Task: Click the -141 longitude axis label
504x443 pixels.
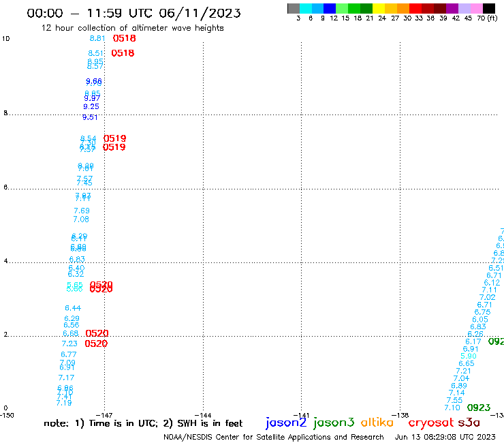Action: pos(301,415)
